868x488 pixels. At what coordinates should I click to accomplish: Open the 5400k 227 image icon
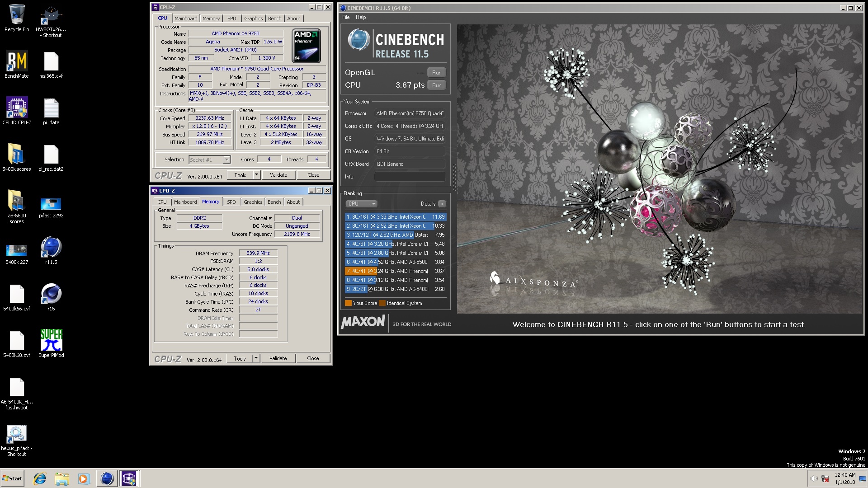(17, 253)
